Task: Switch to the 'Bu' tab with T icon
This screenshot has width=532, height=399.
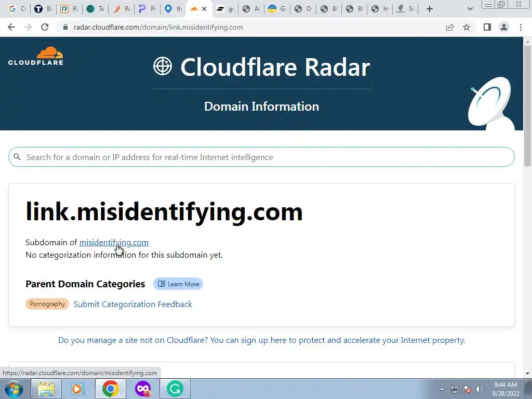Action: coord(43,9)
